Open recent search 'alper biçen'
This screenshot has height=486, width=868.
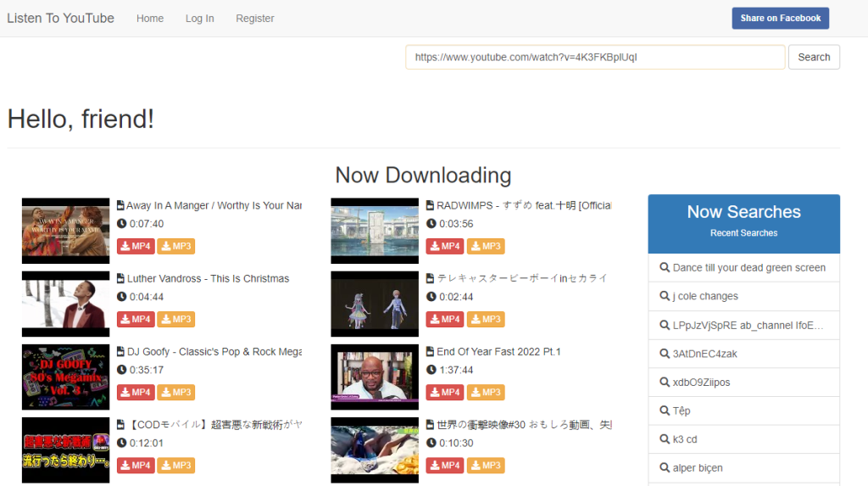tap(698, 467)
